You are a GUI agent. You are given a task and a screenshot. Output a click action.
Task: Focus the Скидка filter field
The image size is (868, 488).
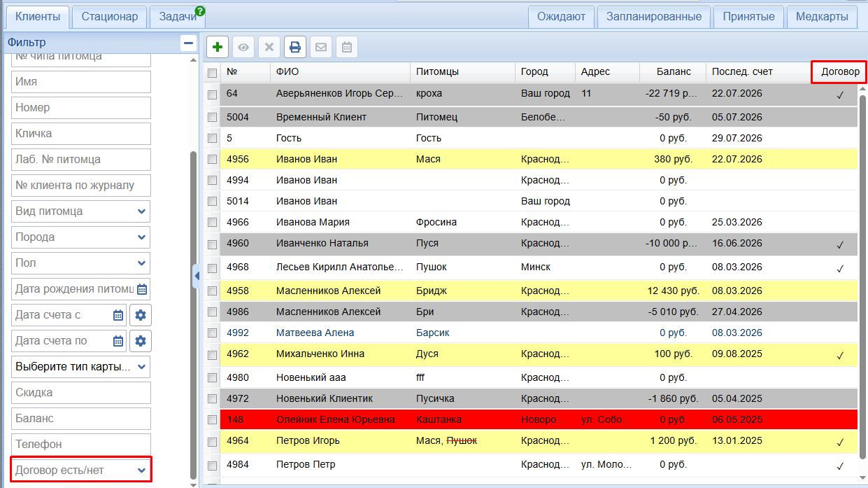click(81, 393)
